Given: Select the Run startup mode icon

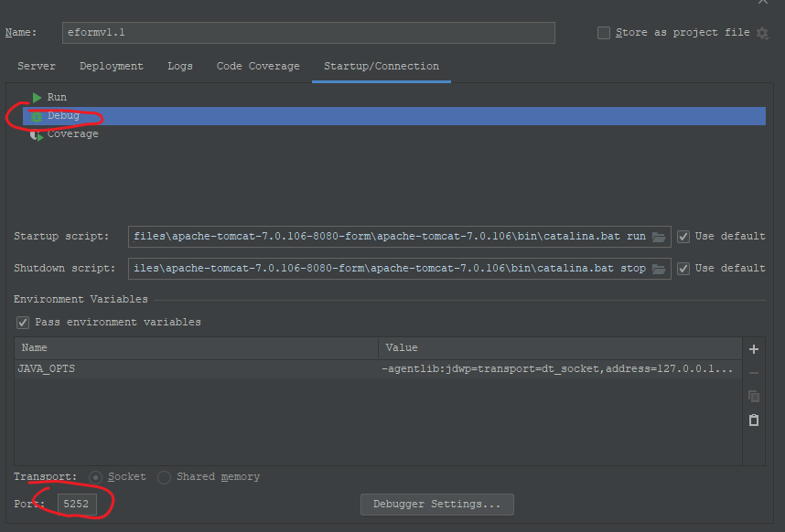Looking at the screenshot, I should pos(37,97).
